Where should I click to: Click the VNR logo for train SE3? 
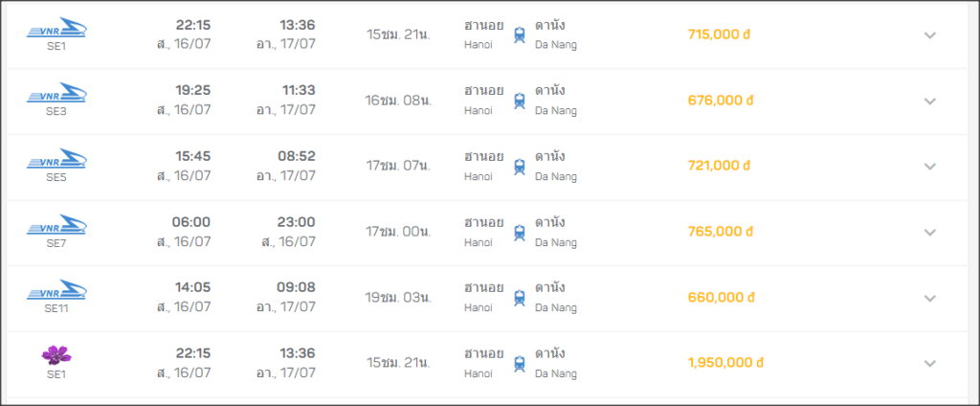(56, 93)
